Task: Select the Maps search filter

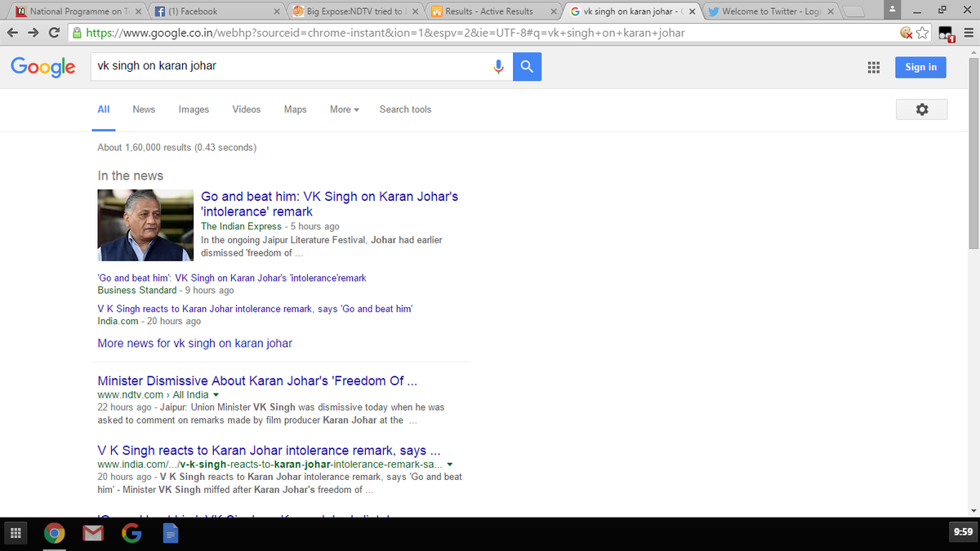Action: [x=296, y=109]
